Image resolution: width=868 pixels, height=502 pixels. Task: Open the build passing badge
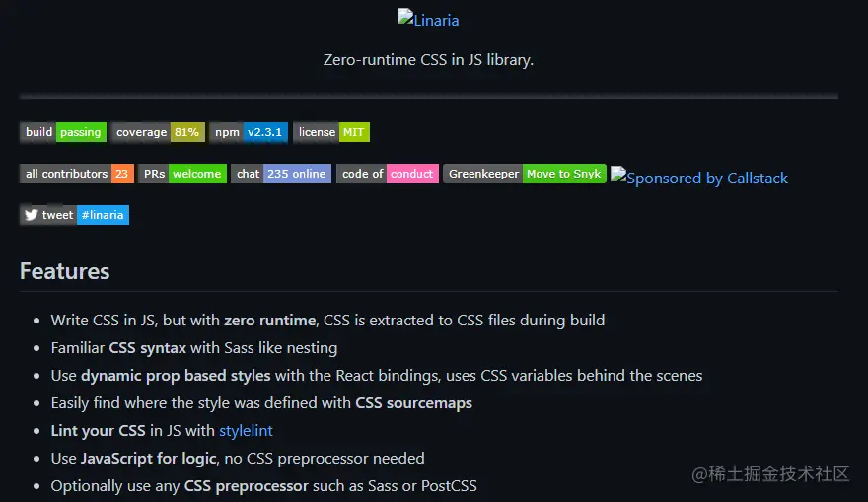(63, 132)
